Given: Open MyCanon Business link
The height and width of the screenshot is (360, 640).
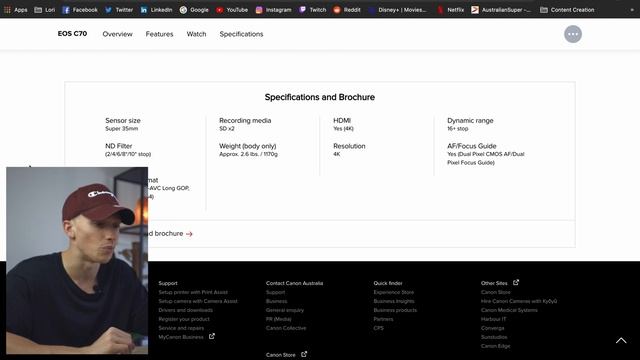Looking at the screenshot, I should click(x=181, y=337).
